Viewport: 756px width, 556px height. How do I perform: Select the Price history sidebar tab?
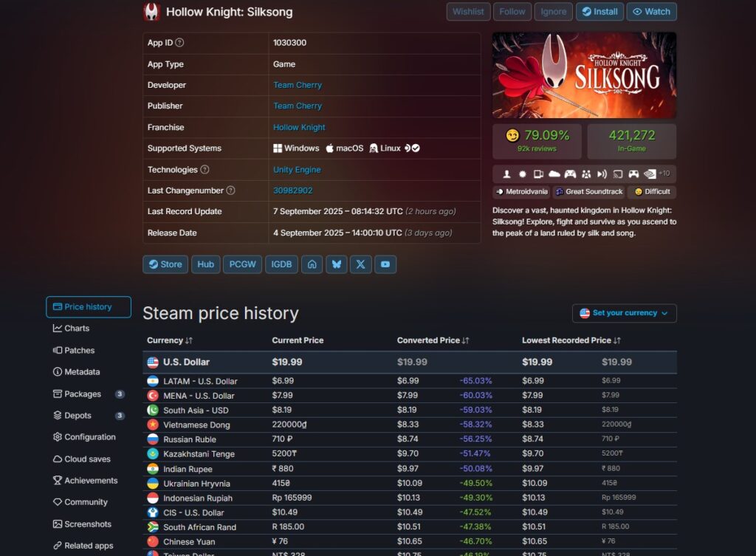pos(89,307)
